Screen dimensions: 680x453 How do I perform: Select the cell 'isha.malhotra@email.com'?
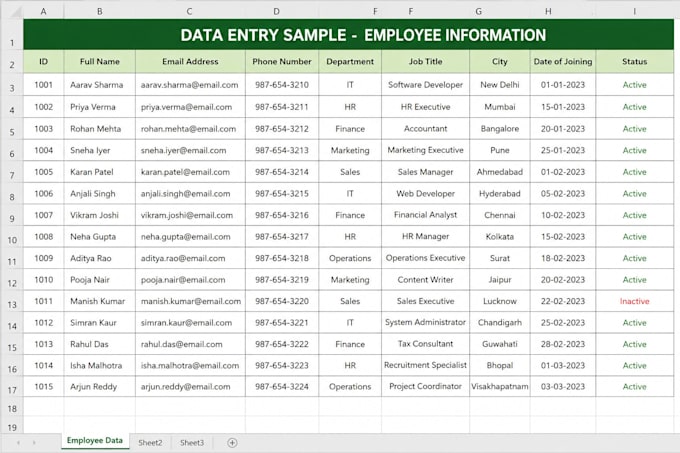[x=190, y=365]
